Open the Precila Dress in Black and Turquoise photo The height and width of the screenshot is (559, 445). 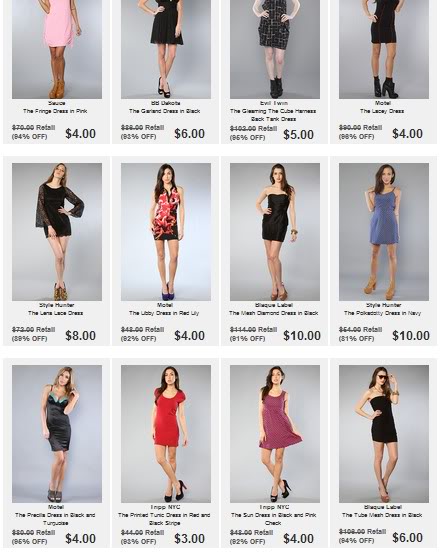[x=57, y=434]
